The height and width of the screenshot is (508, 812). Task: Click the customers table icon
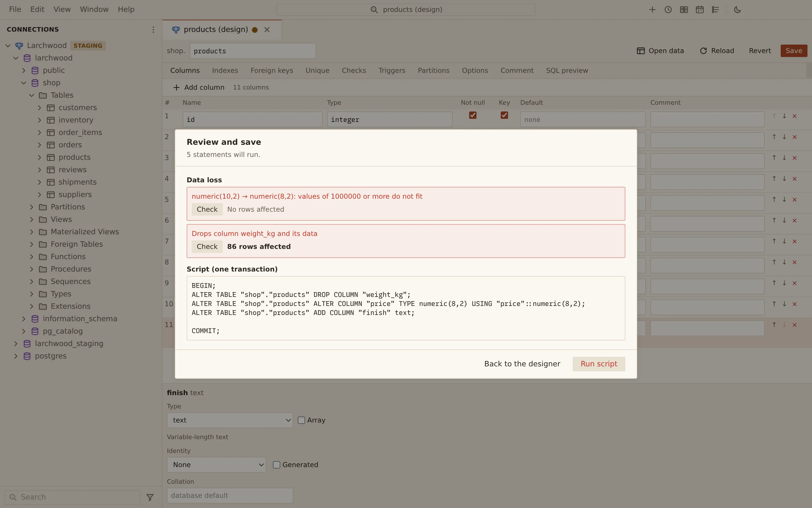point(51,108)
